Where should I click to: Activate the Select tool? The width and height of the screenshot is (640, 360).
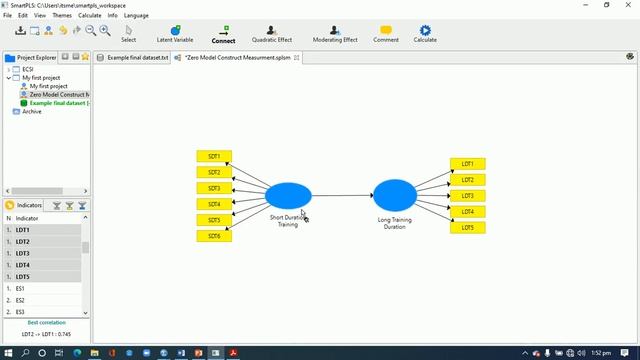(128, 34)
